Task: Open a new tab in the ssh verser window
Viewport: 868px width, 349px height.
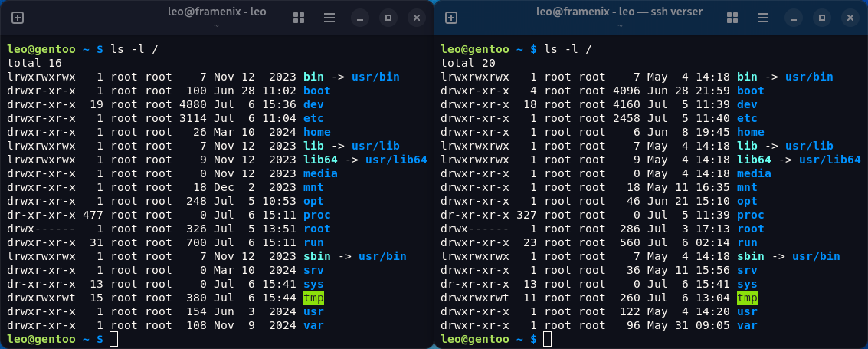Action: pos(451,18)
